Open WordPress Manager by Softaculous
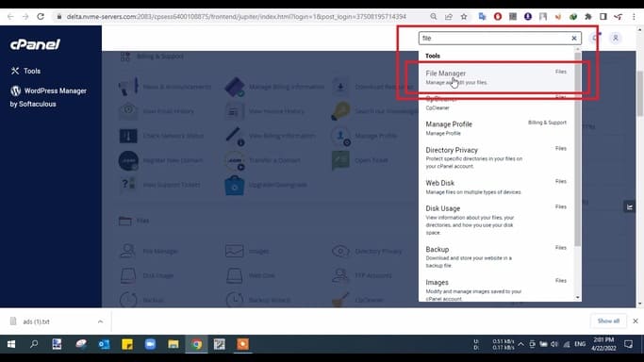 [48, 97]
